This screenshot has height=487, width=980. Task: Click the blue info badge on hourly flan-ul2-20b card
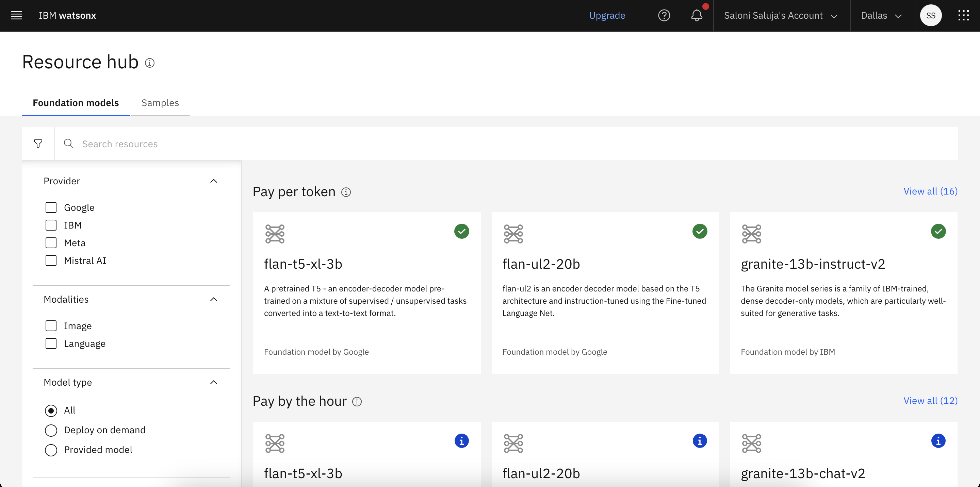pyautogui.click(x=700, y=441)
